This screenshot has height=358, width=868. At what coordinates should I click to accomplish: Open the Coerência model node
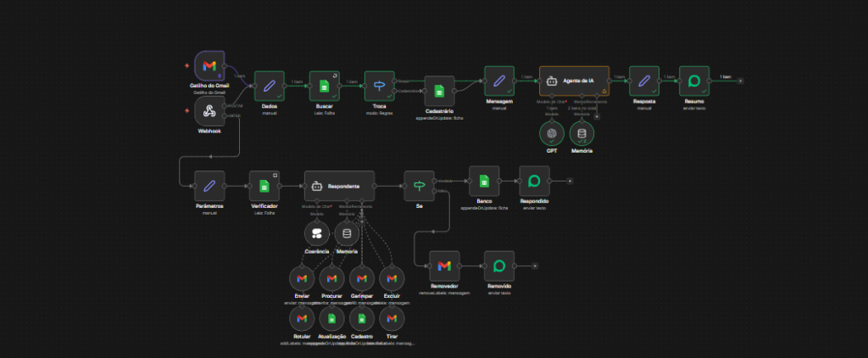[317, 234]
